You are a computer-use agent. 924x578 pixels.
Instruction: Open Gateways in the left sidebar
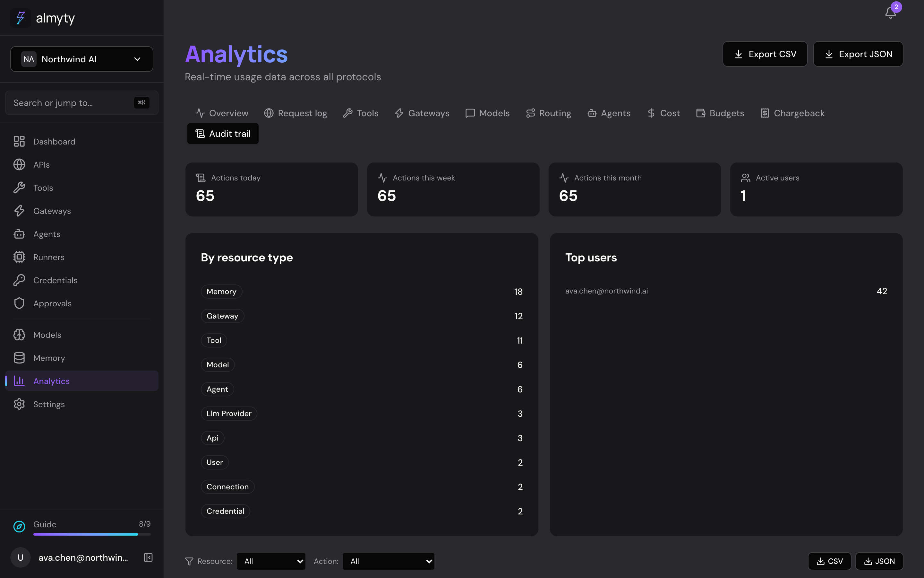[82, 211]
